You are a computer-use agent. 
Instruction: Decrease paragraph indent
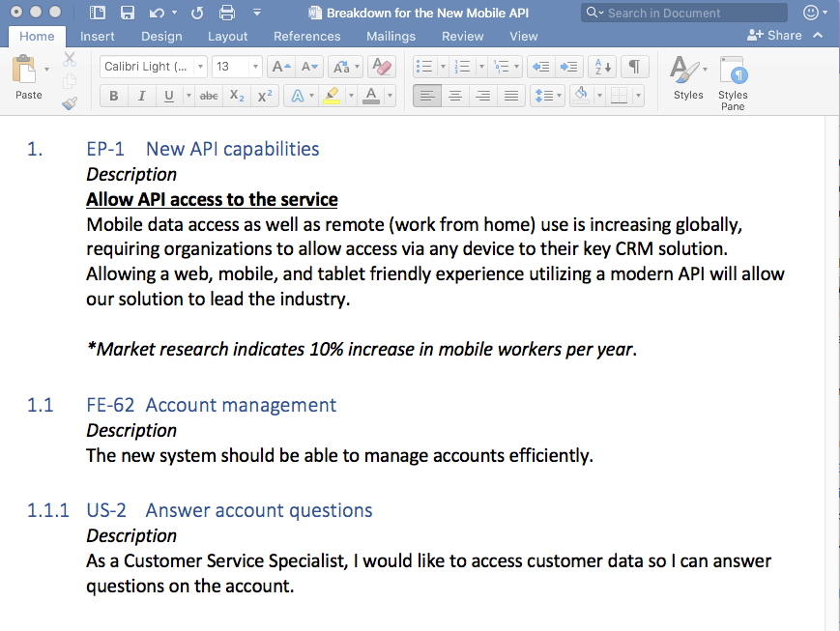tap(541, 67)
